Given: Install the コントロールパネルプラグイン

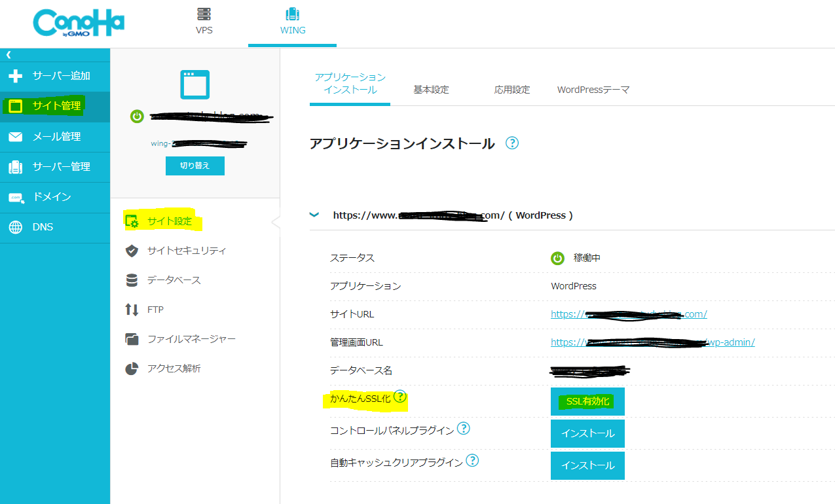Looking at the screenshot, I should (x=587, y=433).
